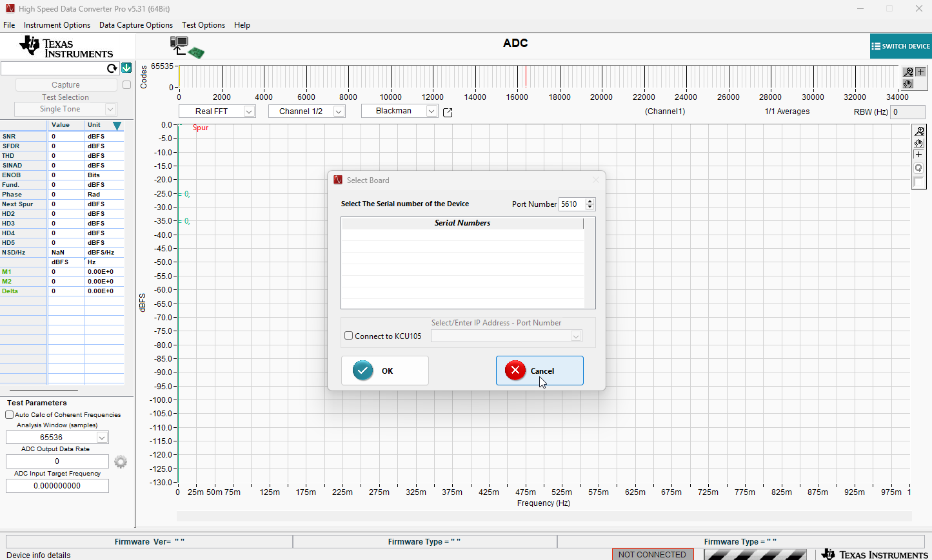
Task: Click the ADC Input Target Frequency field
Action: click(57, 486)
